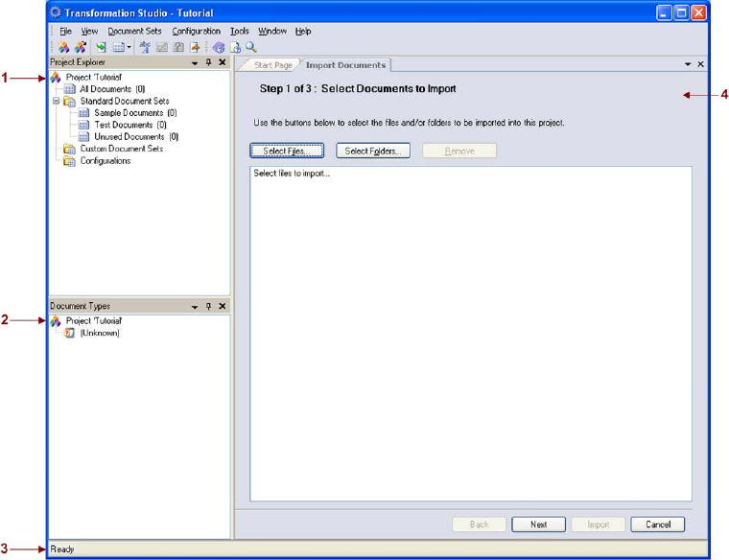Open the Window menu
This screenshot has width=729, height=560.
point(272,31)
